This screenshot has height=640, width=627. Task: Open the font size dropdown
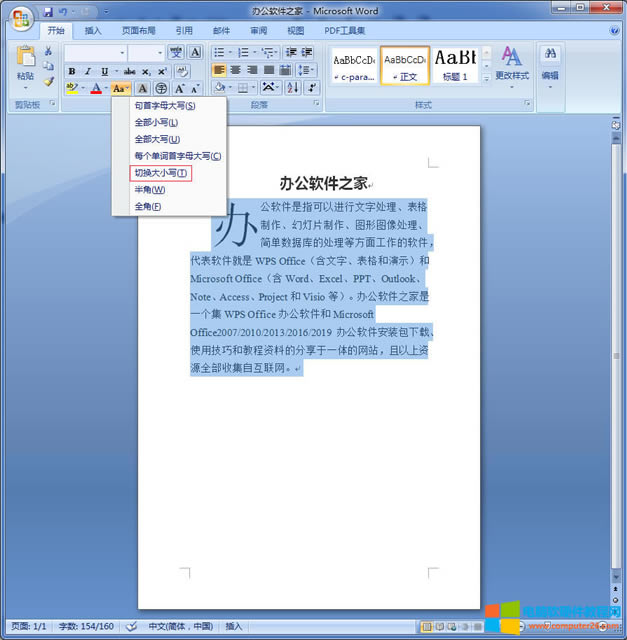[x=159, y=52]
